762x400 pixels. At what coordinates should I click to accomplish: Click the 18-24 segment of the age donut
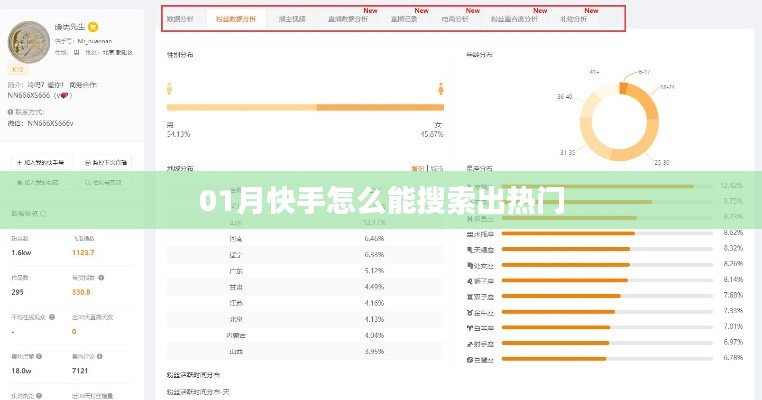tap(646, 101)
